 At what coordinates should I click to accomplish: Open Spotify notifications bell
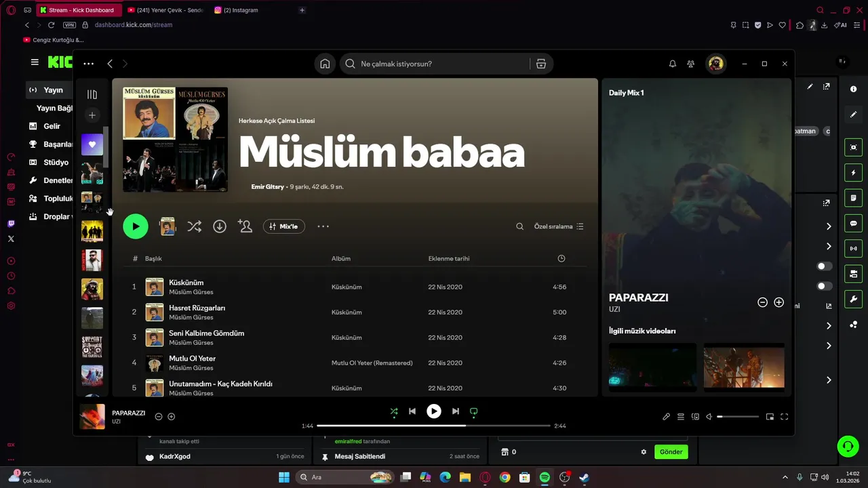(x=673, y=64)
